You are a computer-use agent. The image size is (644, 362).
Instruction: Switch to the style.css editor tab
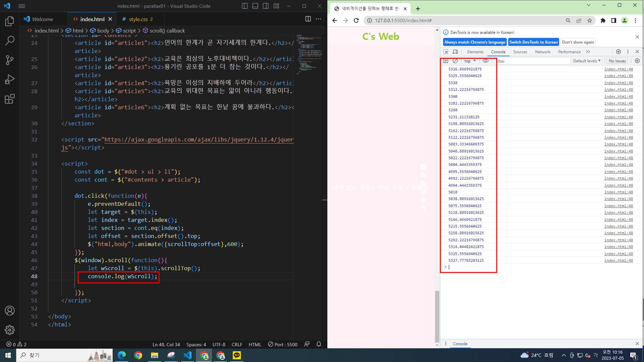click(138, 19)
